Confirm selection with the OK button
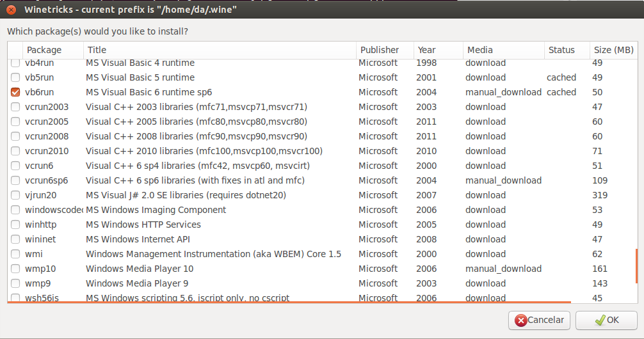 [x=606, y=320]
